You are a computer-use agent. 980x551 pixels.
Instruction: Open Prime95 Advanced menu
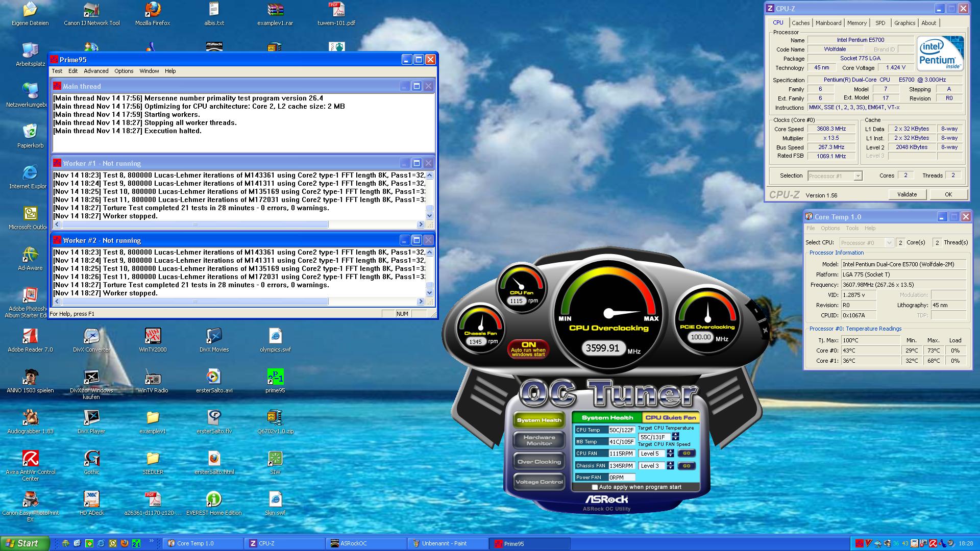tap(96, 71)
